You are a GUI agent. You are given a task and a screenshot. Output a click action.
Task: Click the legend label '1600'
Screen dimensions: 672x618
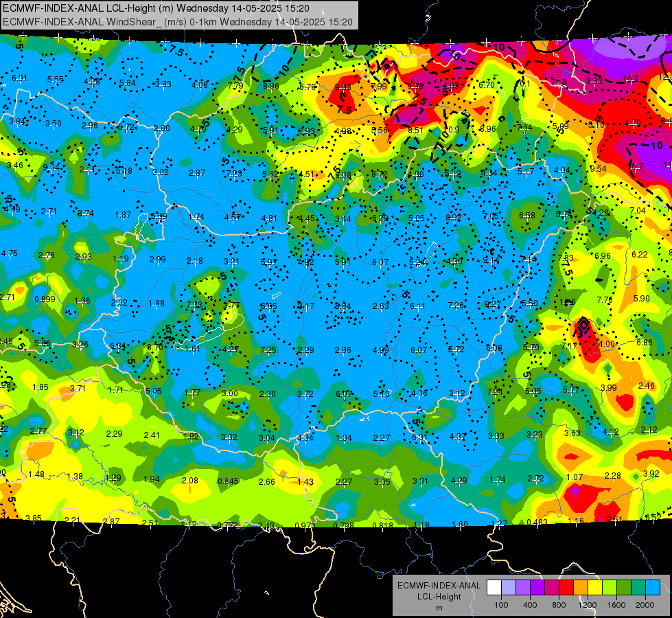[616, 605]
